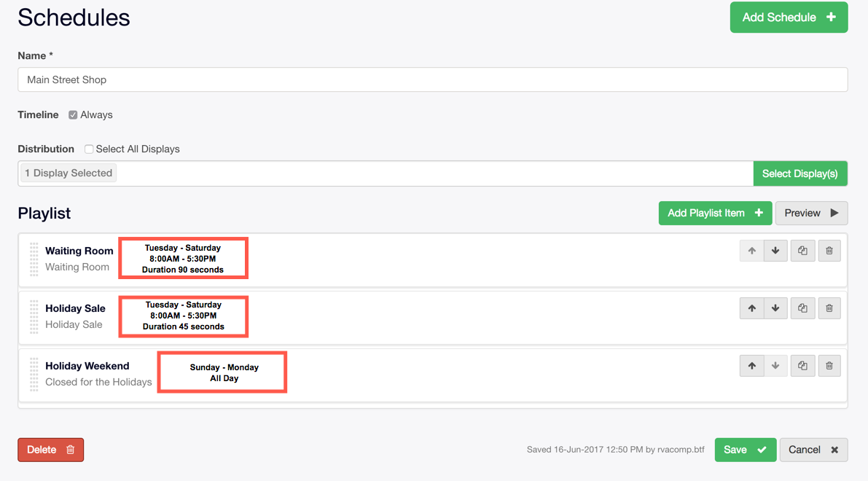The height and width of the screenshot is (481, 868).
Task: Click the Playlist section heading
Action: [x=44, y=213]
